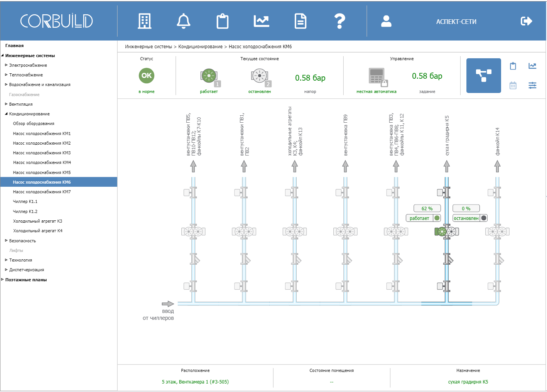Open the alarm bell notifications icon

click(x=184, y=21)
